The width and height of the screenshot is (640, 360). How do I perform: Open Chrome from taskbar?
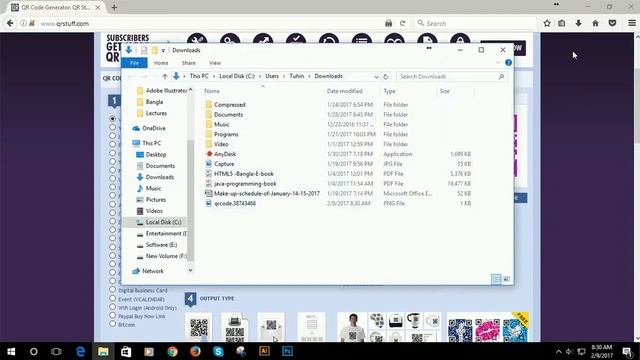(x=172, y=351)
